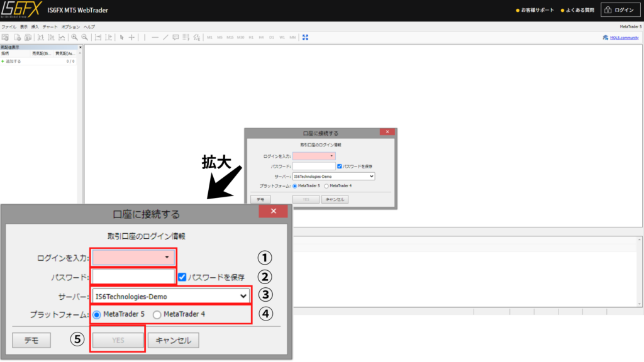644x362 pixels.
Task: Select MetaTrader 4 radio in small dialog
Action: (x=326, y=186)
